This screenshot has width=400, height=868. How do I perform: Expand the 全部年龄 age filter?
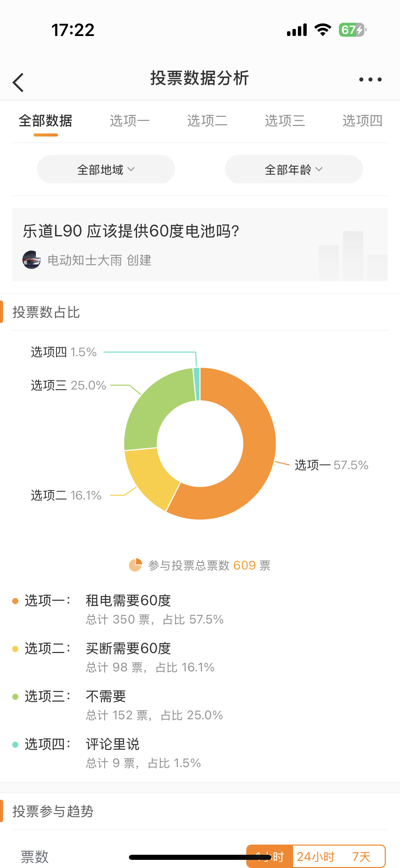[294, 169]
